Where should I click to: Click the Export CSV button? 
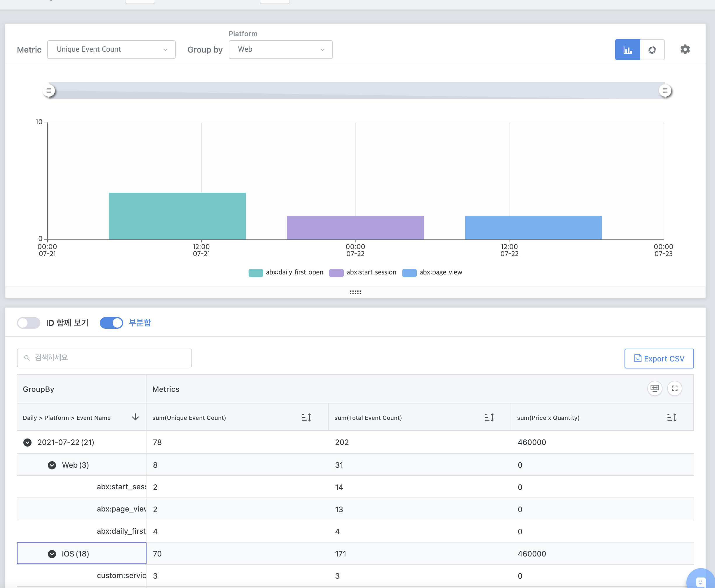tap(659, 358)
